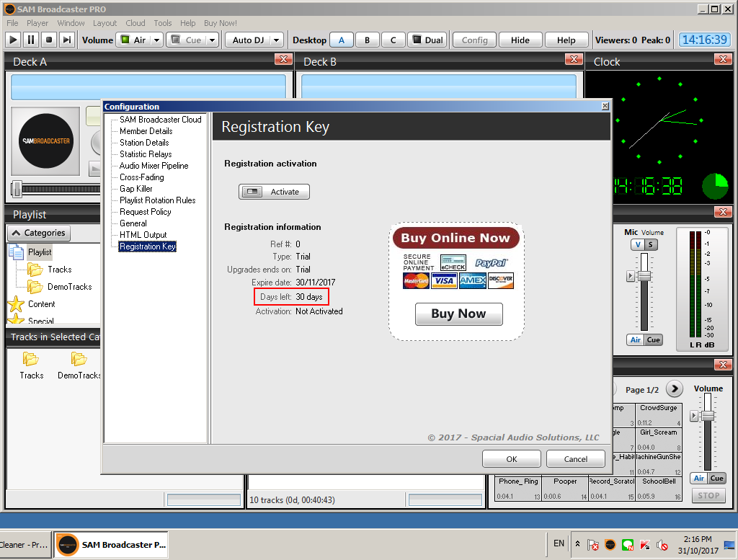Select Statistic Relays in config tree
The height and width of the screenshot is (560, 738).
[146, 154]
